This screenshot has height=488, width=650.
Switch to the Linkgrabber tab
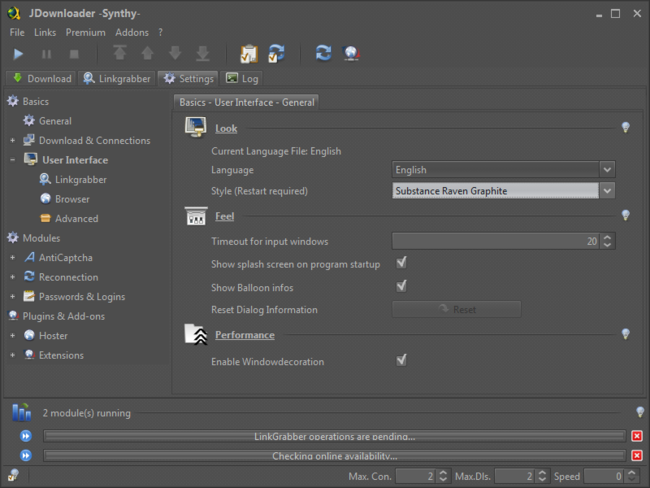click(x=117, y=78)
